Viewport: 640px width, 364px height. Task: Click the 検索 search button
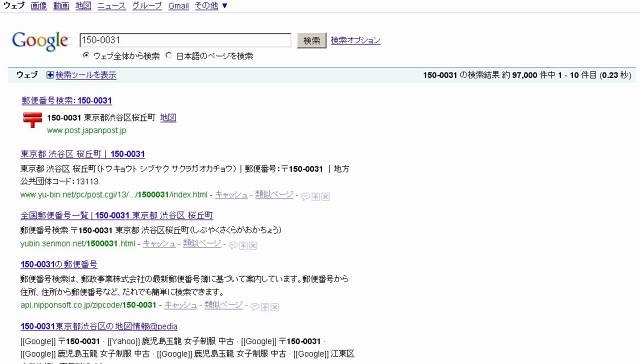point(312,40)
